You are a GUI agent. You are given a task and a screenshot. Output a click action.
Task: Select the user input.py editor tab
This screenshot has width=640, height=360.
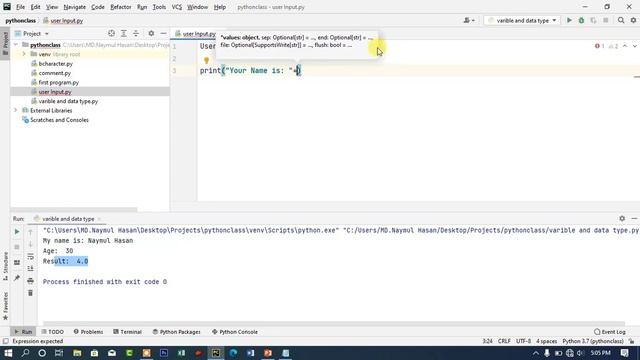pos(195,34)
